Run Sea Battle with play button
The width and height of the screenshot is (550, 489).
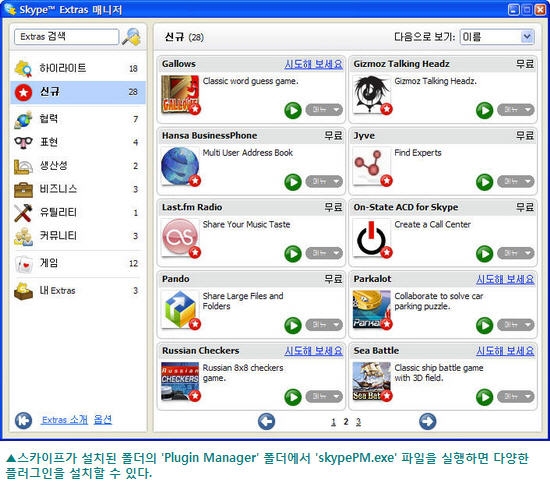click(x=484, y=397)
